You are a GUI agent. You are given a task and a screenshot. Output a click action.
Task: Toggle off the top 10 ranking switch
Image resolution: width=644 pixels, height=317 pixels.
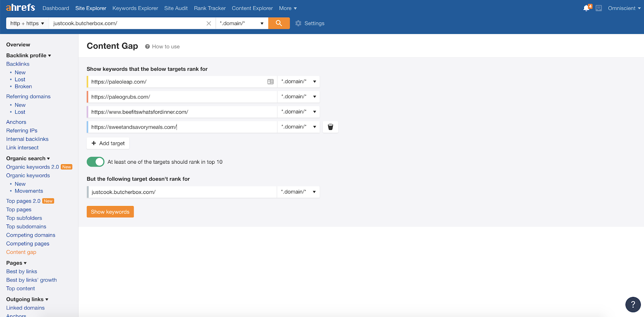coord(95,162)
